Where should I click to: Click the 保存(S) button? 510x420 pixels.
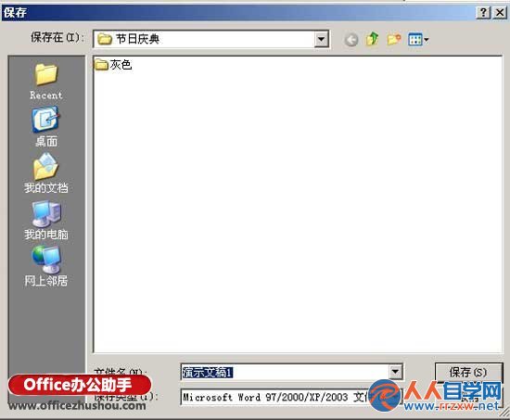point(468,372)
